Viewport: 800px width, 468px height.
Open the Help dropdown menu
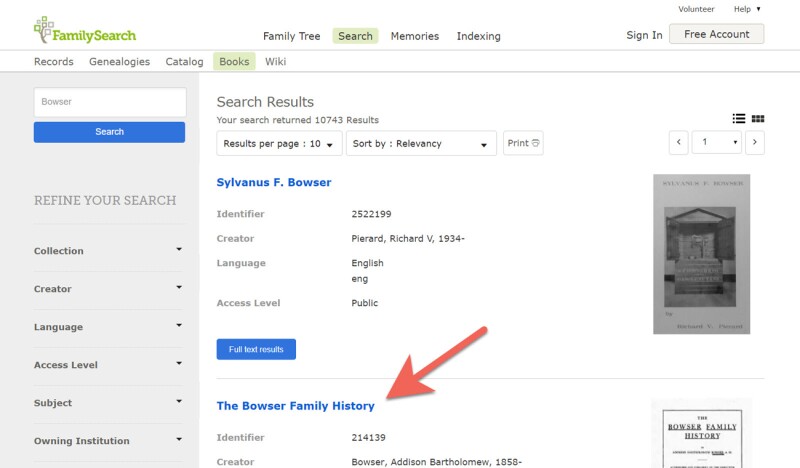tap(747, 9)
